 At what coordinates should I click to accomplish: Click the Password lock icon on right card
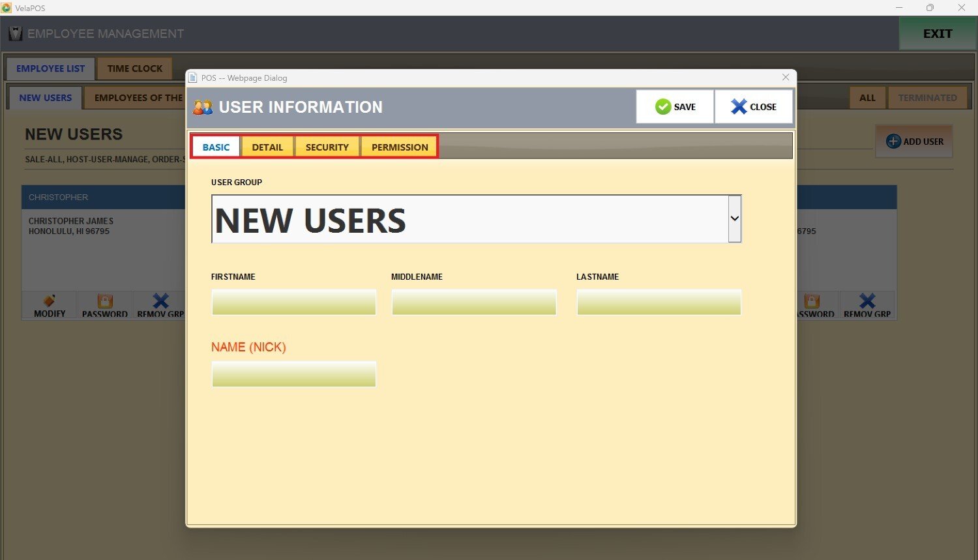[812, 301]
